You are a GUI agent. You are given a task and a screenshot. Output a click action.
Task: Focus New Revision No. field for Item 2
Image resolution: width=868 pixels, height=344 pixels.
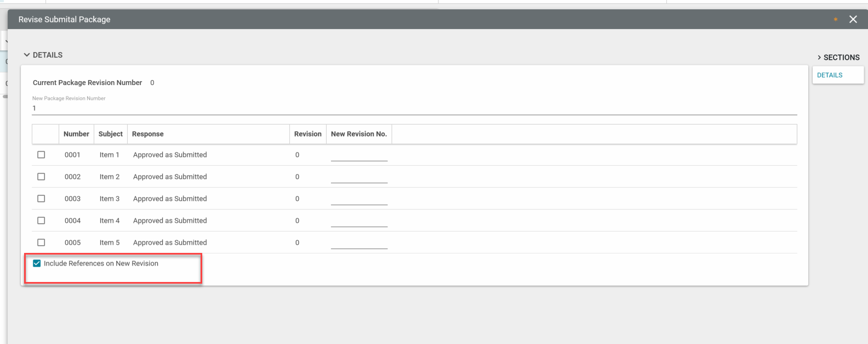coord(359,177)
